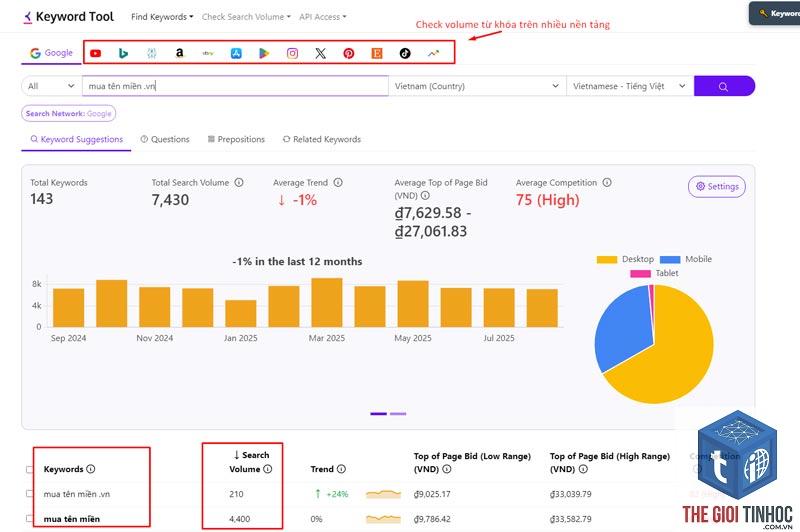Expand the API Access dropdown
This screenshot has width=800, height=532.
pyautogui.click(x=322, y=17)
